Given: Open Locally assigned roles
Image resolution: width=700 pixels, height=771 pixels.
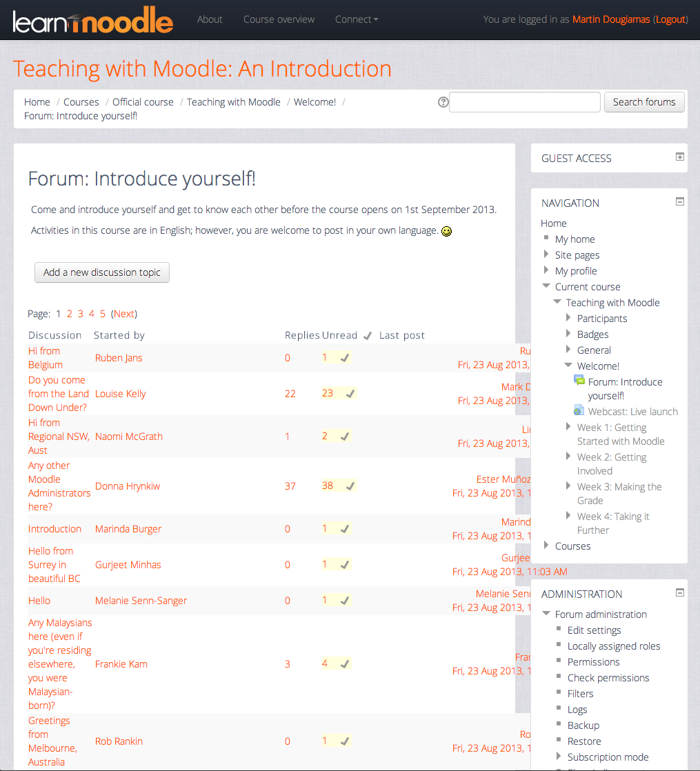Looking at the screenshot, I should click(x=614, y=646).
